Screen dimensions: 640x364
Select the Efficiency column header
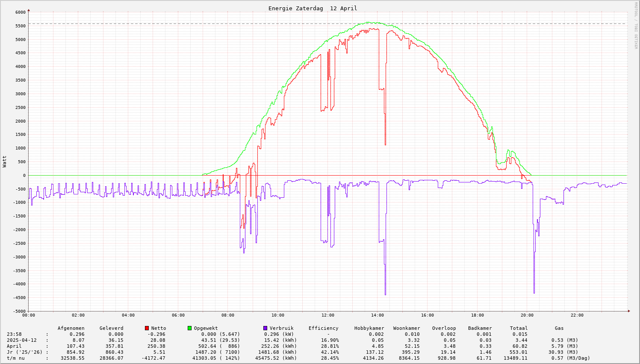323,328
